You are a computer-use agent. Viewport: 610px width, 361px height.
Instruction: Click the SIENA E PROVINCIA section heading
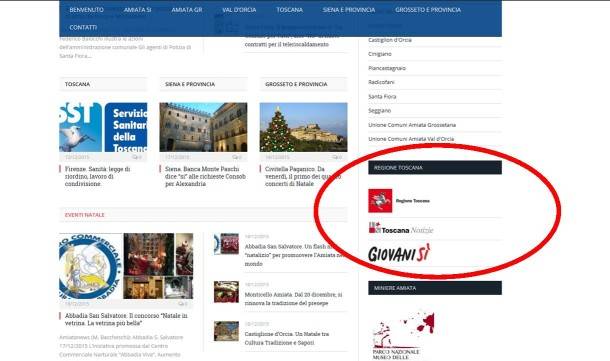pos(190,84)
